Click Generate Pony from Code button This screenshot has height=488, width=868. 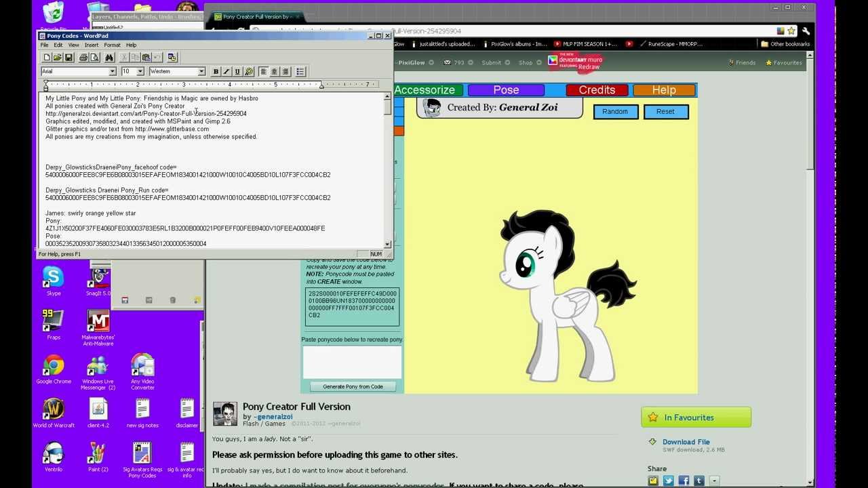[x=353, y=386]
